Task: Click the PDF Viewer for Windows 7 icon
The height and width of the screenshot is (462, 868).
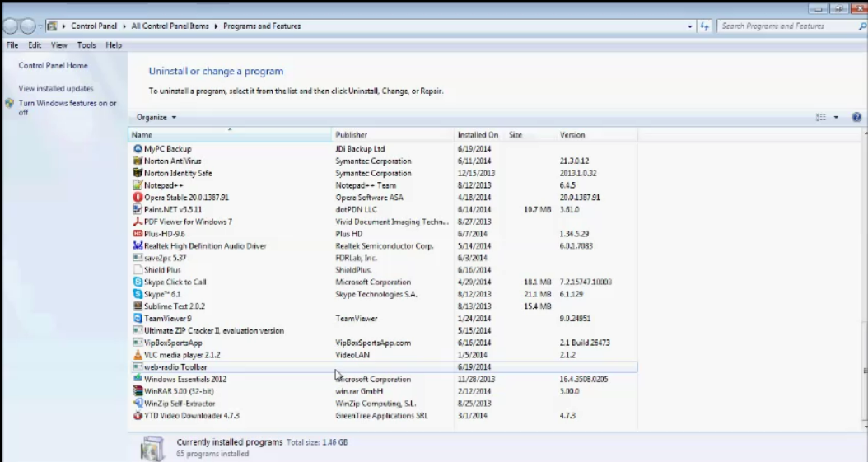Action: (138, 222)
